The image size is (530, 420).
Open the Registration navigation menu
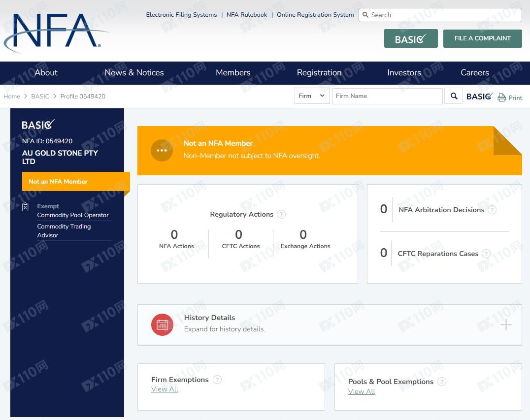(319, 72)
